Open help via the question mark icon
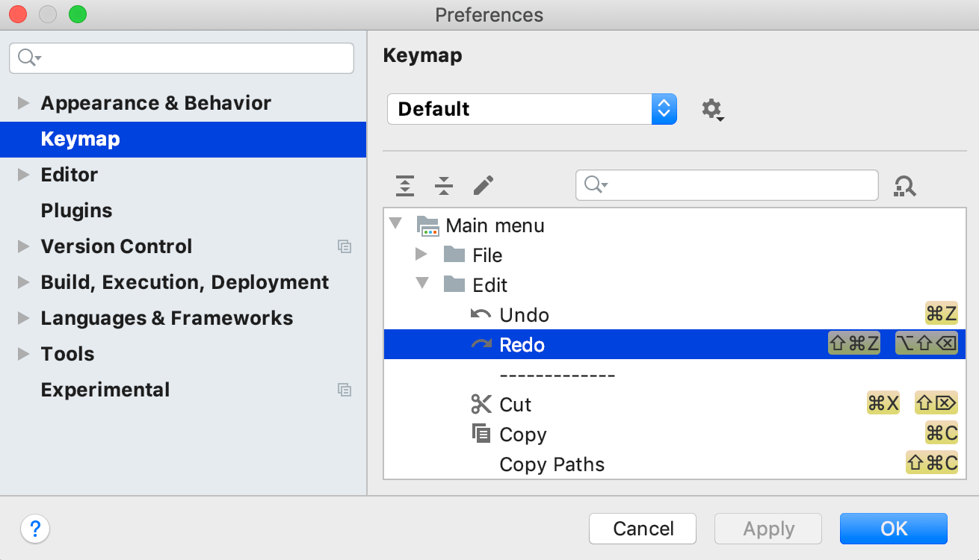The image size is (979, 560). click(35, 529)
